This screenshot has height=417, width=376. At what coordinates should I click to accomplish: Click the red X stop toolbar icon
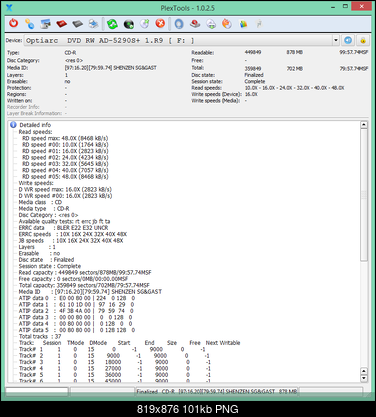160,24
